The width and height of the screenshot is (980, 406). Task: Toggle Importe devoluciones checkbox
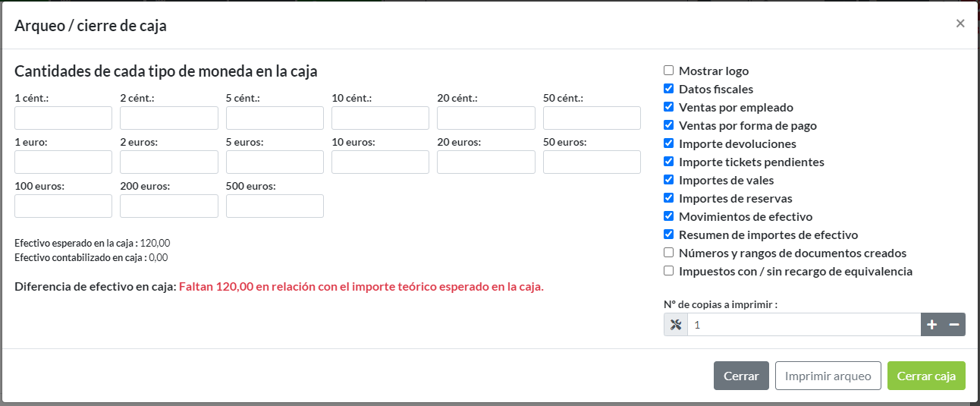[x=668, y=144]
